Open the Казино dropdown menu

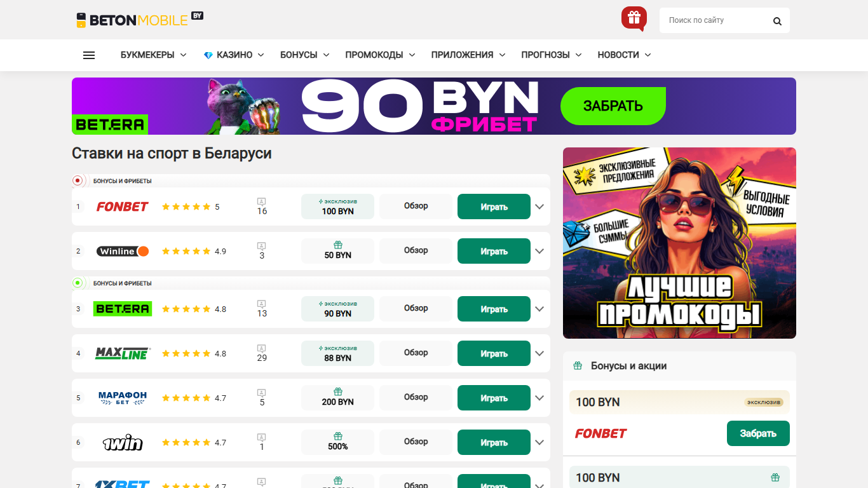pyautogui.click(x=234, y=55)
